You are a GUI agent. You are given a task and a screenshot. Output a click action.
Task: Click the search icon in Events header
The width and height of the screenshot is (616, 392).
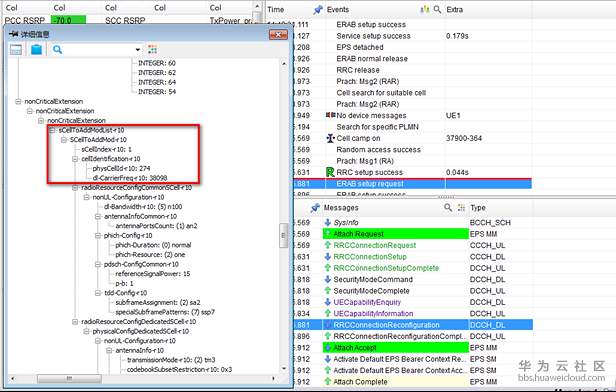pyautogui.click(x=437, y=9)
